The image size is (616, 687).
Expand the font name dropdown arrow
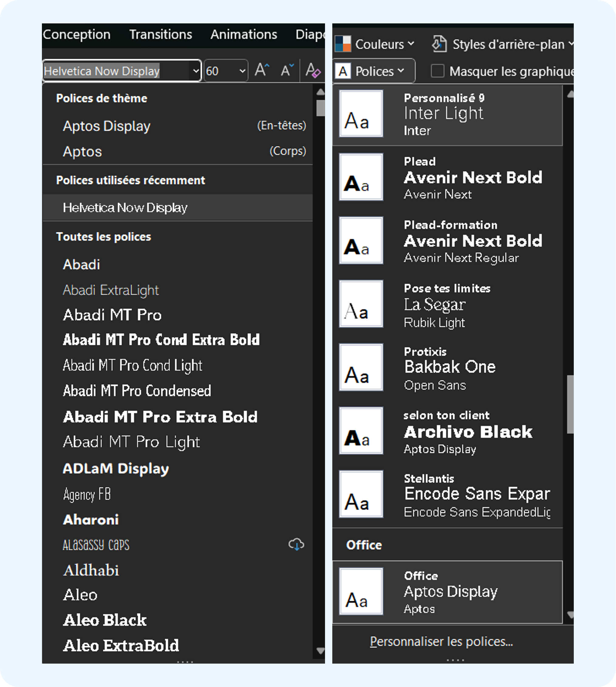tap(196, 71)
